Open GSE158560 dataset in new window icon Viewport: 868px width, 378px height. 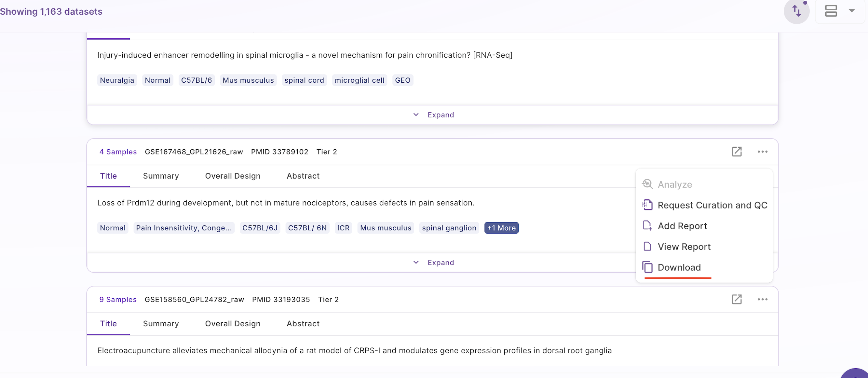pyautogui.click(x=737, y=299)
